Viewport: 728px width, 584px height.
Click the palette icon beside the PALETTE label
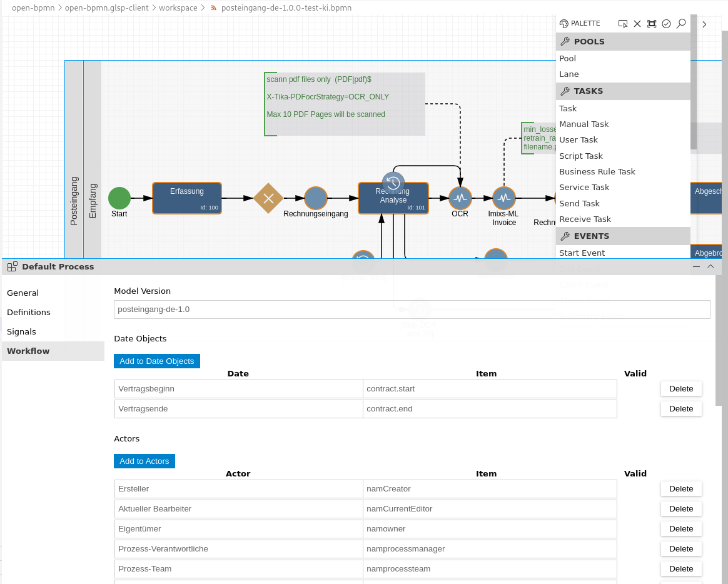565,23
